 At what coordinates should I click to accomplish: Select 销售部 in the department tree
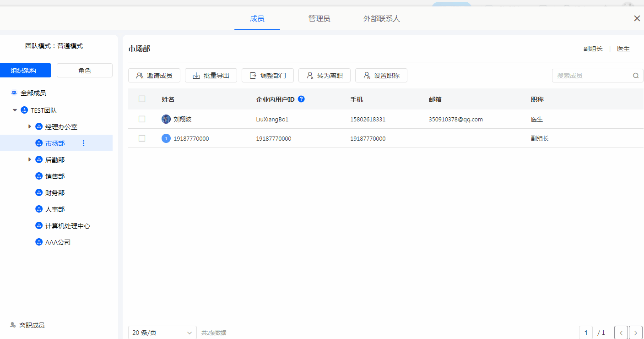(x=55, y=176)
